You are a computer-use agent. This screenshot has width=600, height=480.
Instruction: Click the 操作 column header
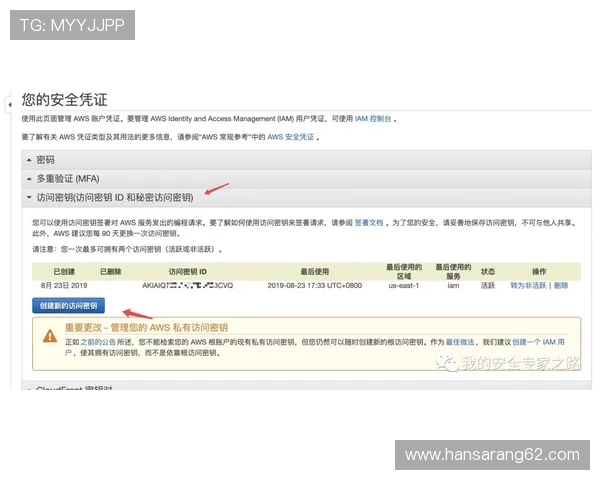tap(539, 271)
